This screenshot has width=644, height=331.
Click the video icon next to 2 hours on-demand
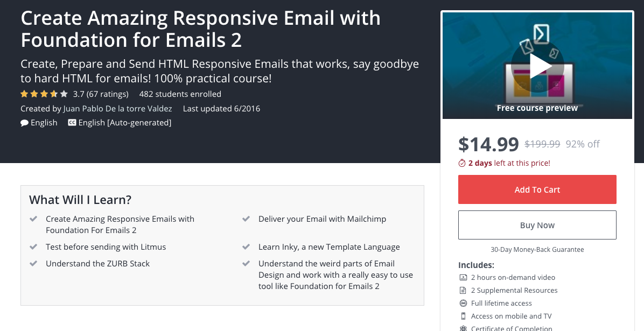point(463,278)
